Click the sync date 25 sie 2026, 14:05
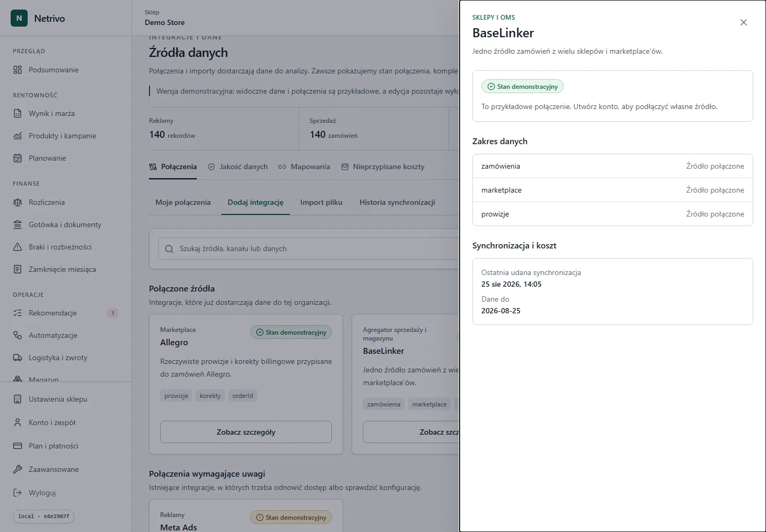Image resolution: width=766 pixels, height=532 pixels. click(511, 285)
